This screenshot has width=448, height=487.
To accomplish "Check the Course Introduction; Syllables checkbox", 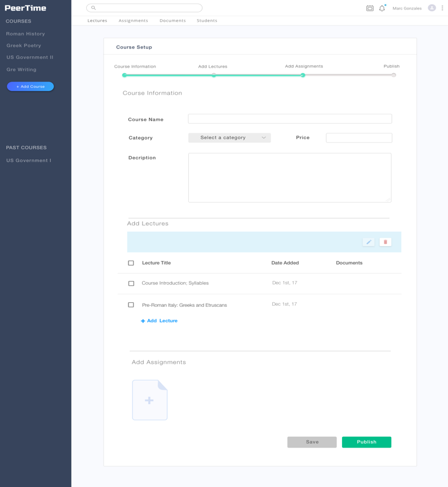I will pos(131,284).
